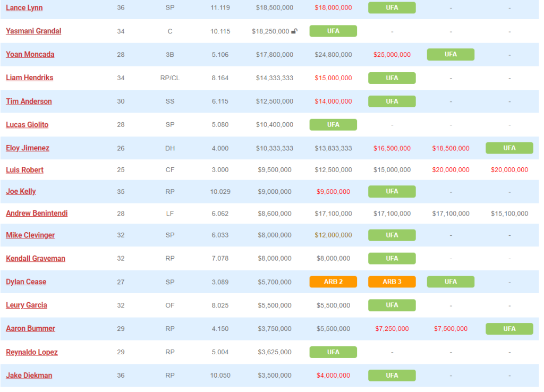Select Andrew Benintendi's $15,100,000 salary
The height and width of the screenshot is (392, 544).
click(x=509, y=214)
